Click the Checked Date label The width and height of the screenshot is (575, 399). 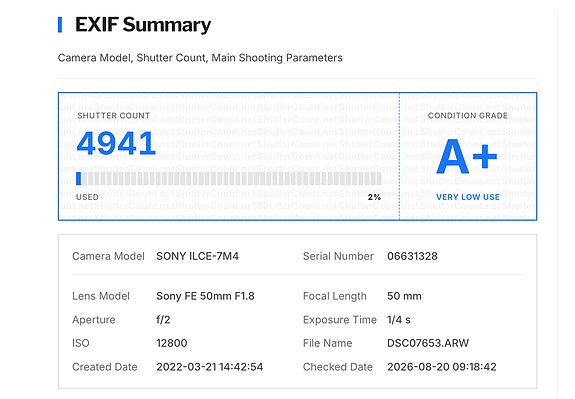[338, 367]
